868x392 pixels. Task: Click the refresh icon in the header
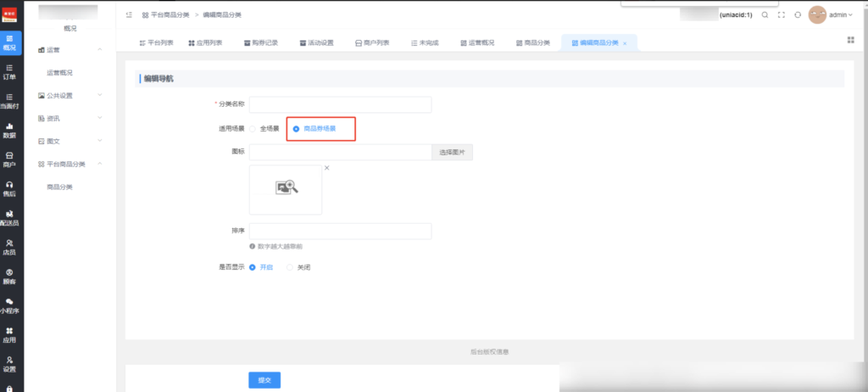pos(798,15)
